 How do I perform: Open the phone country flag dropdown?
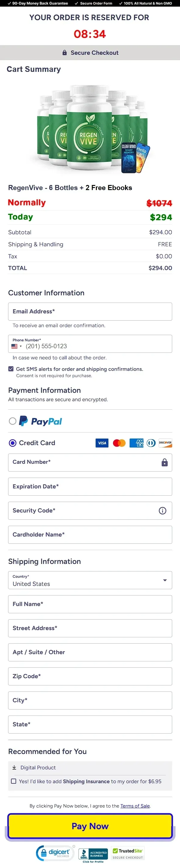click(17, 346)
